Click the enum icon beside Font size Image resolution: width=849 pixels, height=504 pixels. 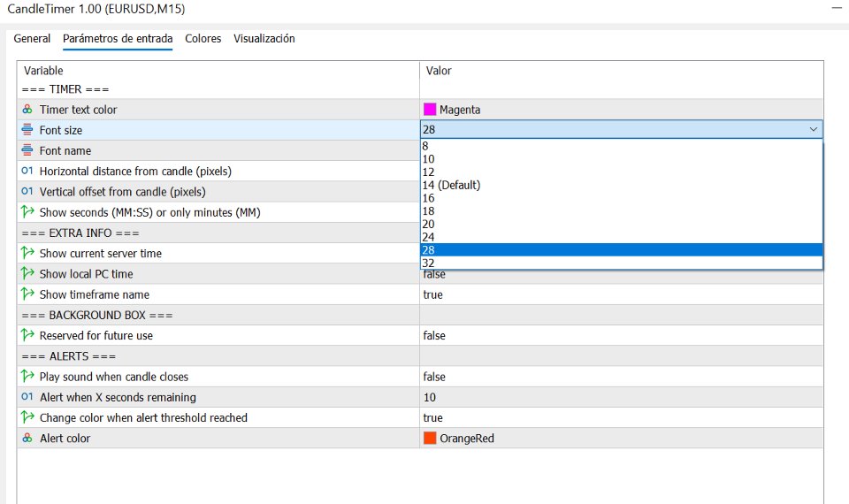click(x=27, y=130)
